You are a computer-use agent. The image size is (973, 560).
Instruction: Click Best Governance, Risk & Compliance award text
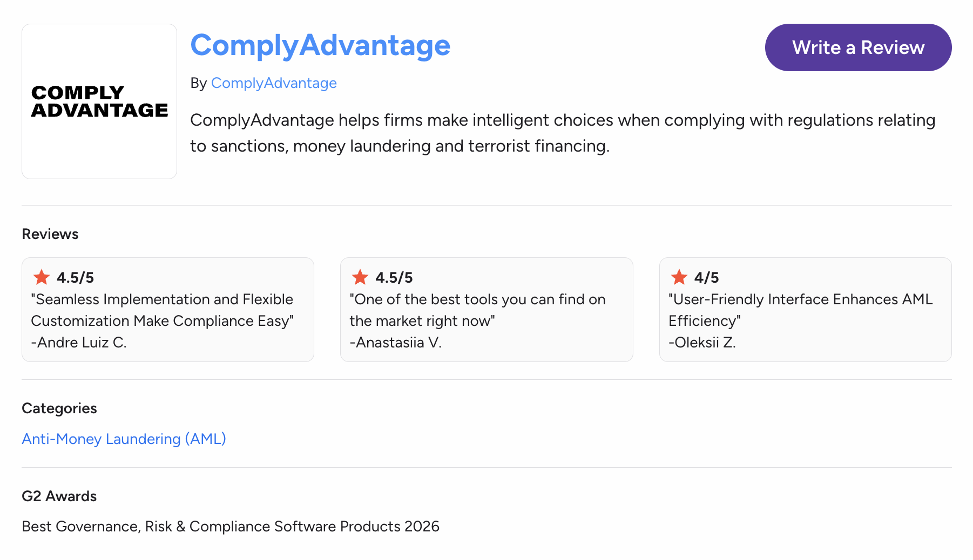point(231,527)
